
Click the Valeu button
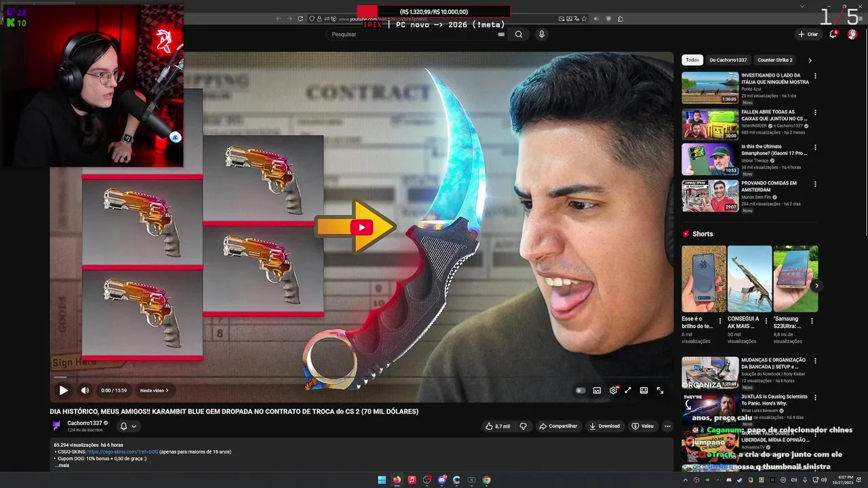[x=643, y=426]
